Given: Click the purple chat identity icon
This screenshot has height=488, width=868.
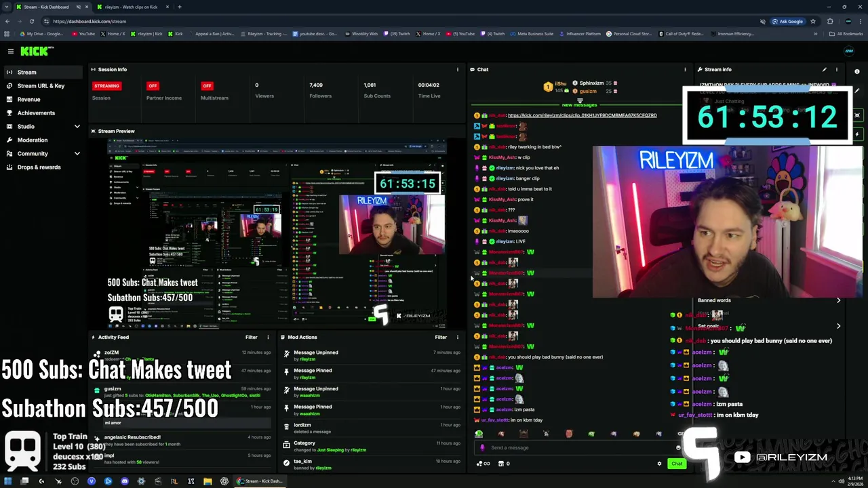Looking at the screenshot, I should (x=482, y=447).
